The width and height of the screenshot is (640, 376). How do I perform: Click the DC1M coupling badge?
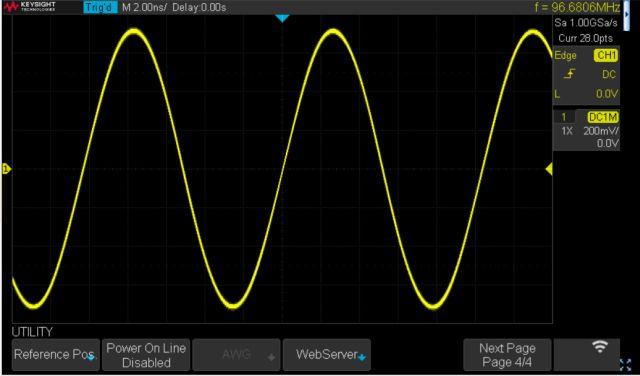603,118
